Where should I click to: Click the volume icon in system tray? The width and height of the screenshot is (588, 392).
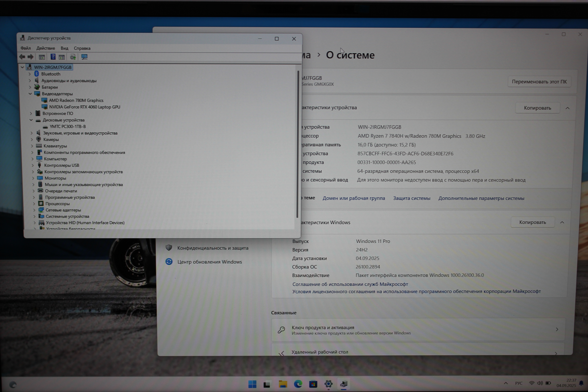pyautogui.click(x=540, y=383)
